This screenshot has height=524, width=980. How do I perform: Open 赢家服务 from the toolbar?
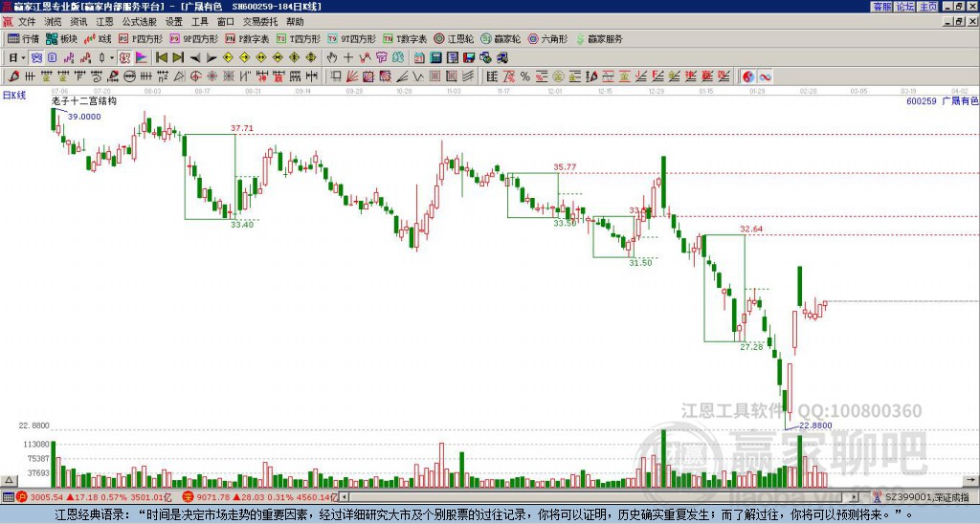tap(599, 38)
